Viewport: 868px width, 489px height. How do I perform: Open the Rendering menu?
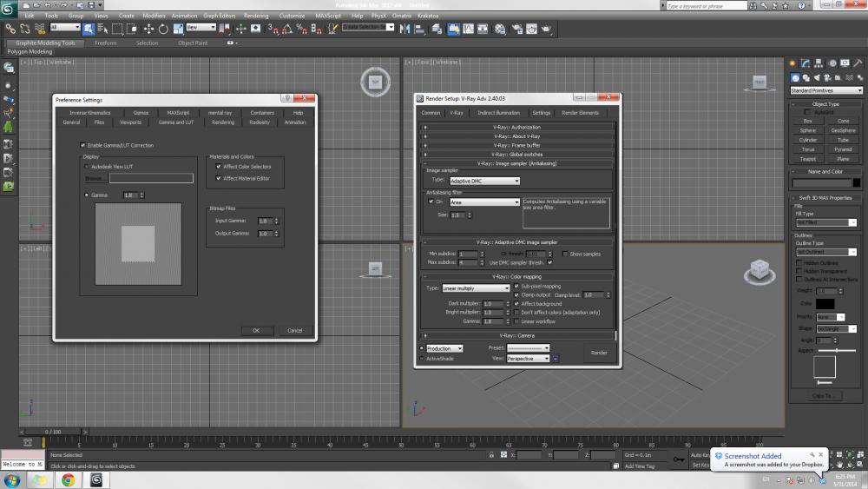tap(256, 16)
